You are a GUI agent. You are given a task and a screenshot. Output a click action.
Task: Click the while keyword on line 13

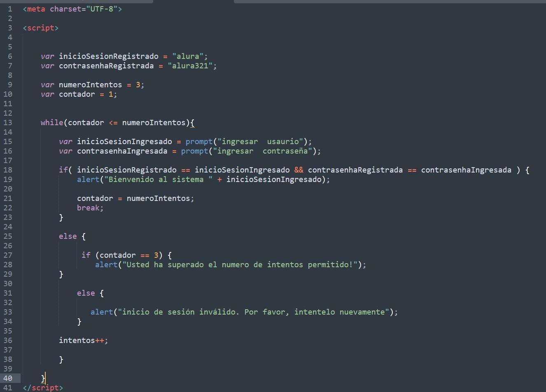pyautogui.click(x=52, y=122)
